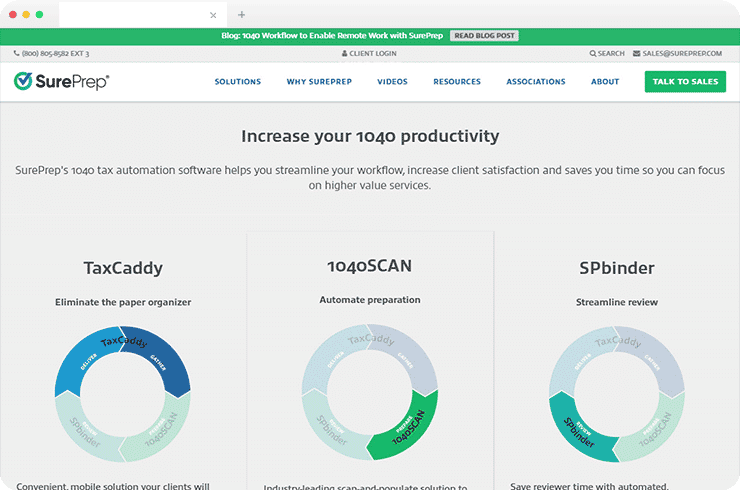
Task: Click 'Increase your 1040 productivity' heading
Action: click(370, 136)
